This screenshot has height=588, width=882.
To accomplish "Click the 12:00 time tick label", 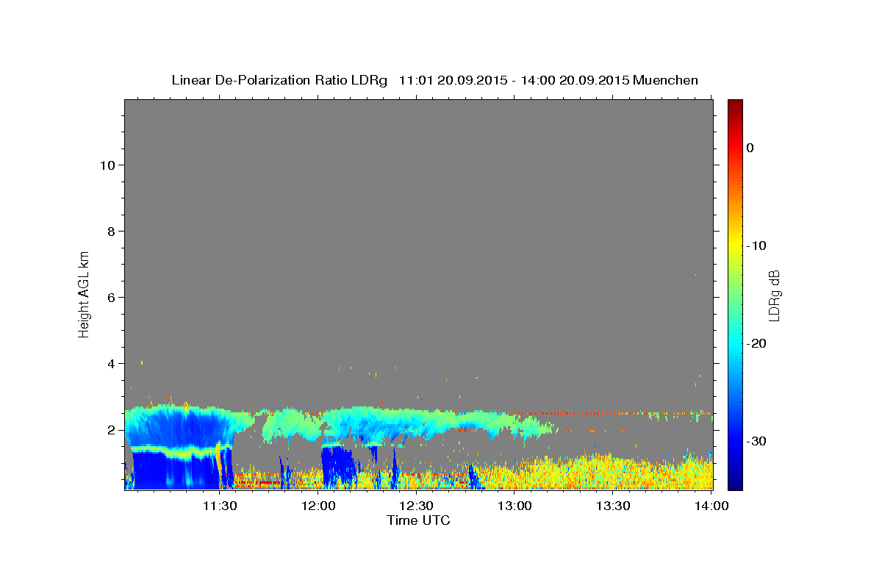I will coord(318,506).
